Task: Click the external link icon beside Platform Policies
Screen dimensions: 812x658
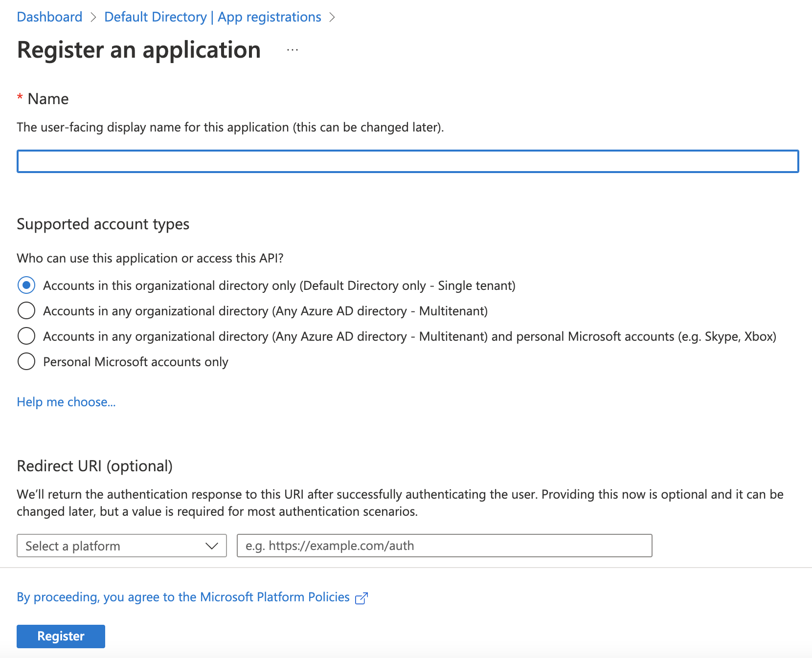Action: [x=361, y=597]
